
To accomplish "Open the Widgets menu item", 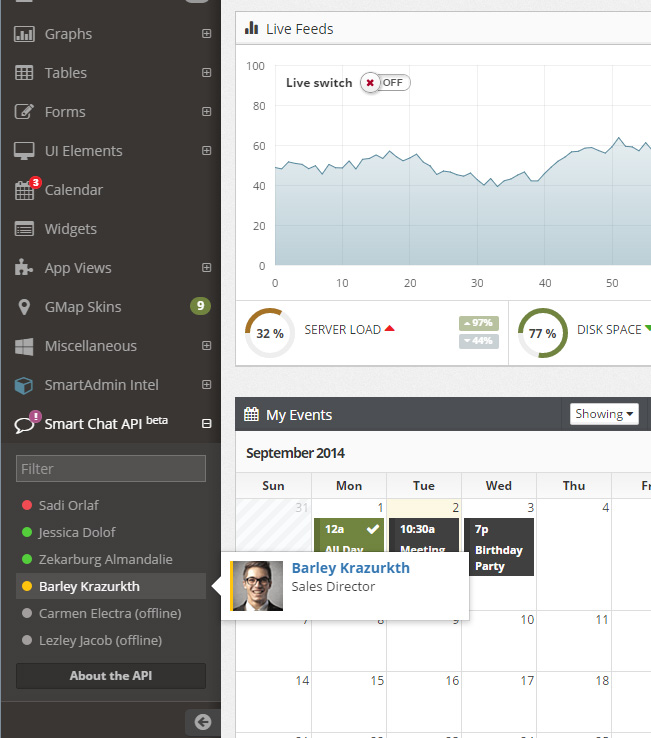I will coord(70,229).
